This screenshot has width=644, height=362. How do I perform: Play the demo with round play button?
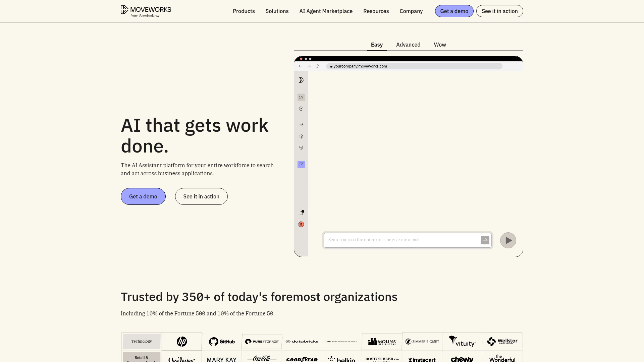508,240
